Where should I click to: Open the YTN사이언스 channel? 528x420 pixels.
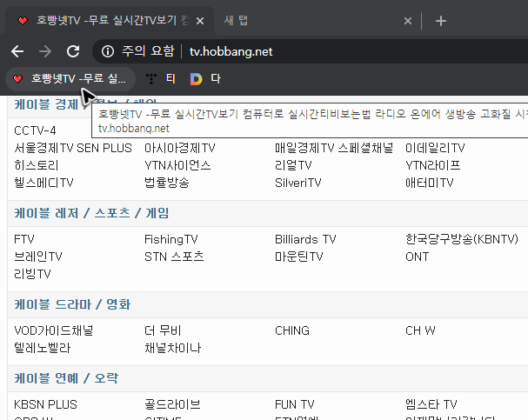[177, 165]
